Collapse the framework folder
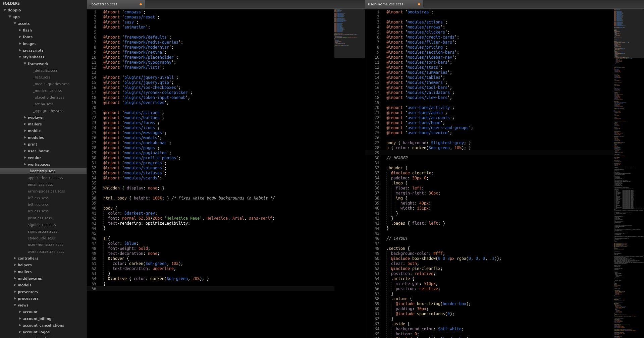 [25, 64]
